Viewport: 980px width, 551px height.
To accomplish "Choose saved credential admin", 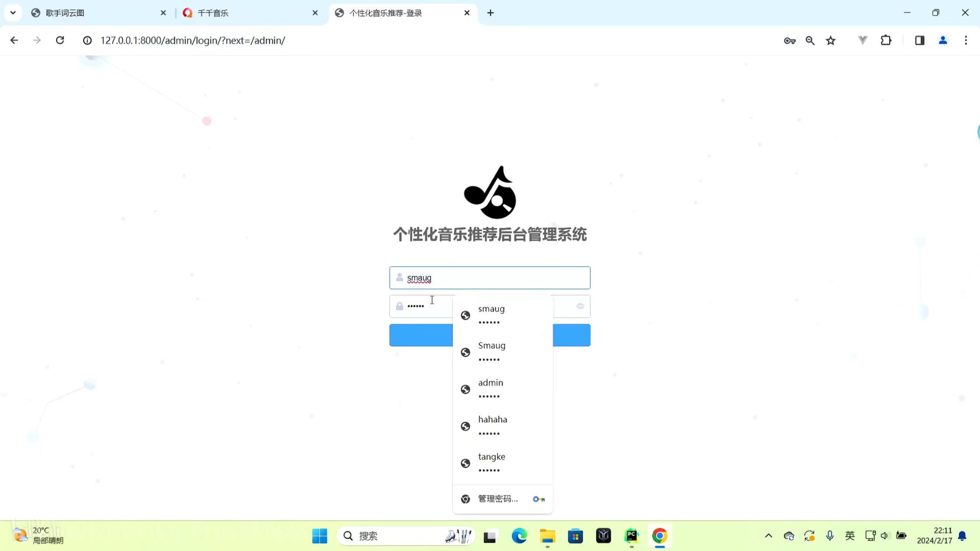I will point(503,389).
